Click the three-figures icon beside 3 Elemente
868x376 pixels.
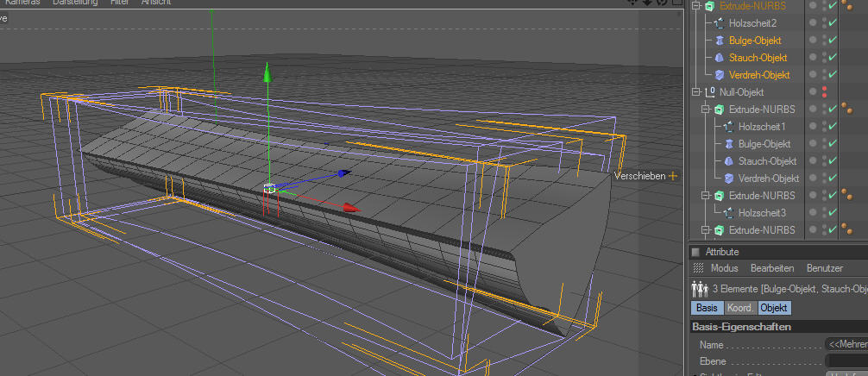tap(701, 288)
